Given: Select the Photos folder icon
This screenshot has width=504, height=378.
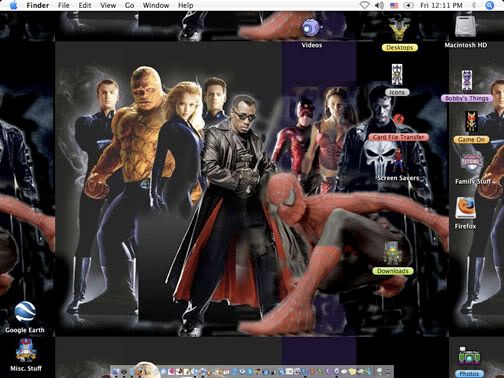Looking at the screenshot, I should coord(469,357).
